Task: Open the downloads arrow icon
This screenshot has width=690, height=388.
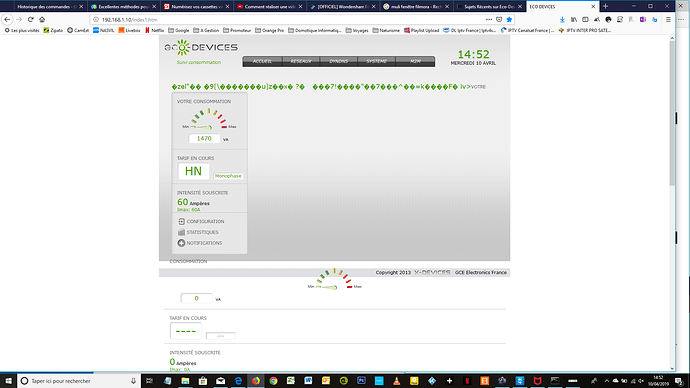Action: 562,19
